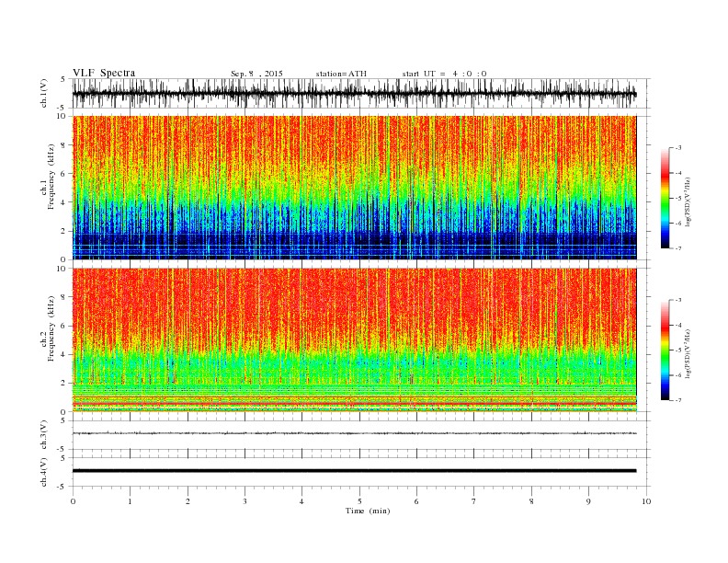Click the "ch.4(V)" axis label
This screenshot has height=563, width=728.
[x=44, y=474]
